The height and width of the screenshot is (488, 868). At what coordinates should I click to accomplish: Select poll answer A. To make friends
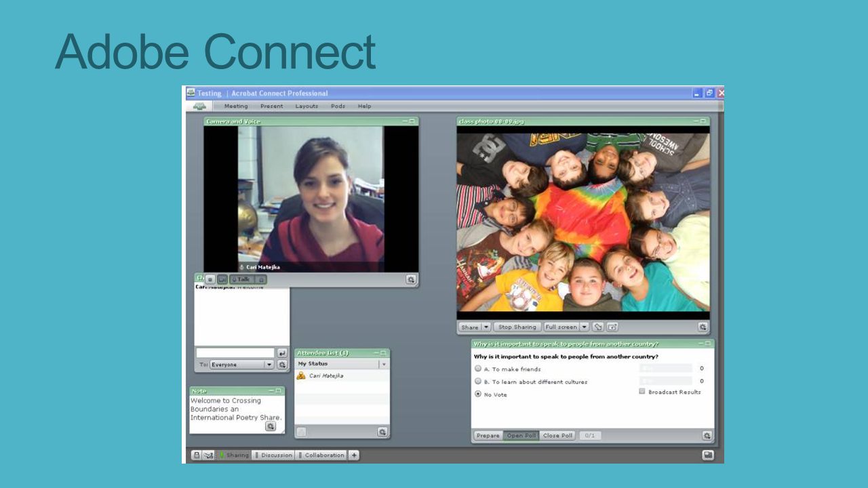point(478,369)
